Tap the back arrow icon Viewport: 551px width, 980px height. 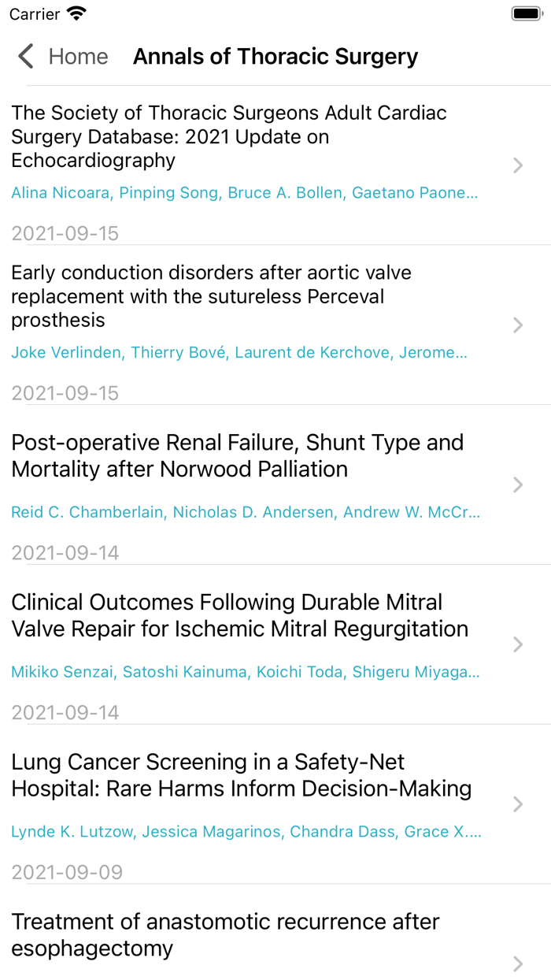tap(26, 57)
